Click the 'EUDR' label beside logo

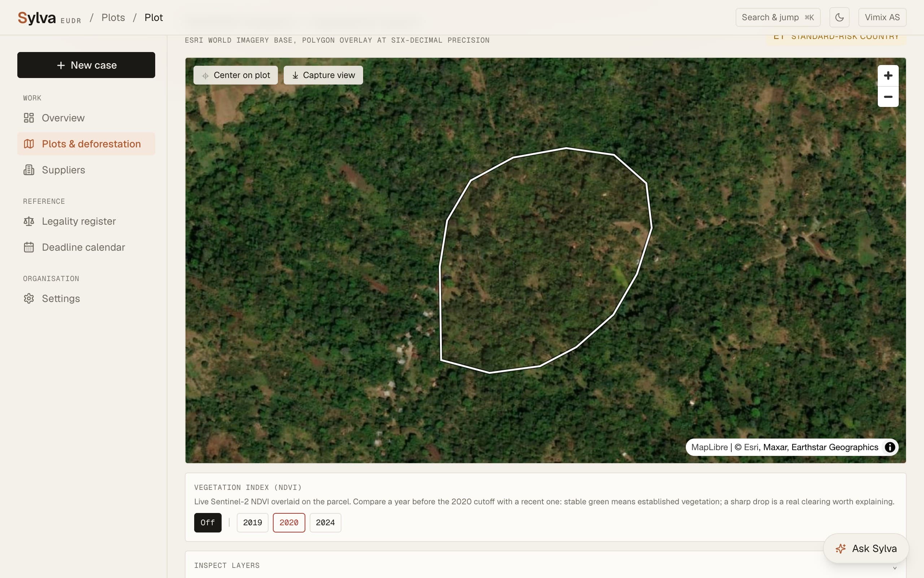(71, 21)
